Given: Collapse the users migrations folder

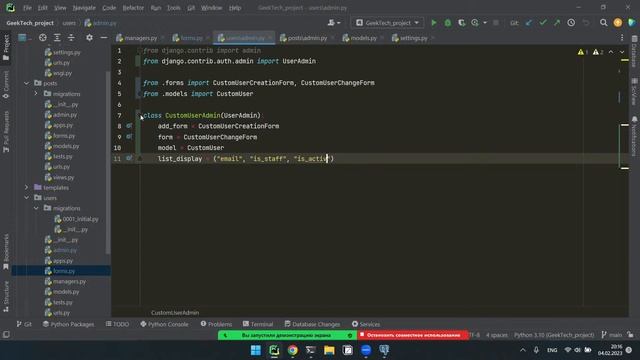Looking at the screenshot, I should click(36, 208).
